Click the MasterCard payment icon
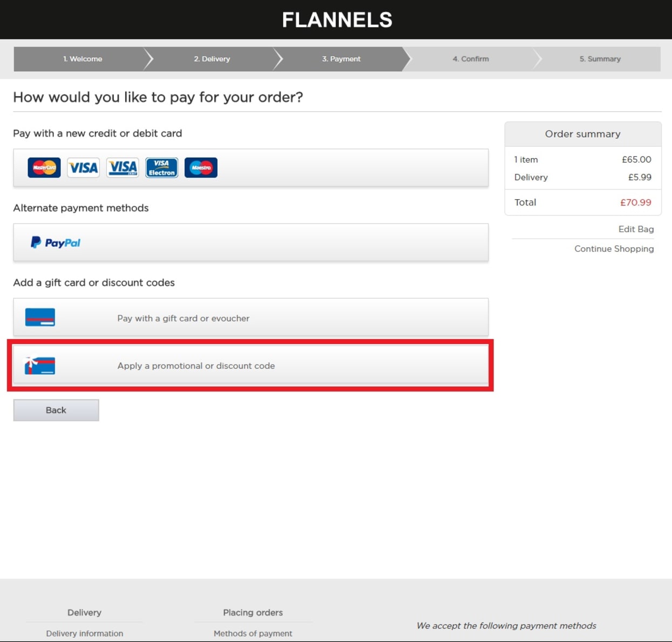Viewport: 672px width, 642px height. (44, 168)
